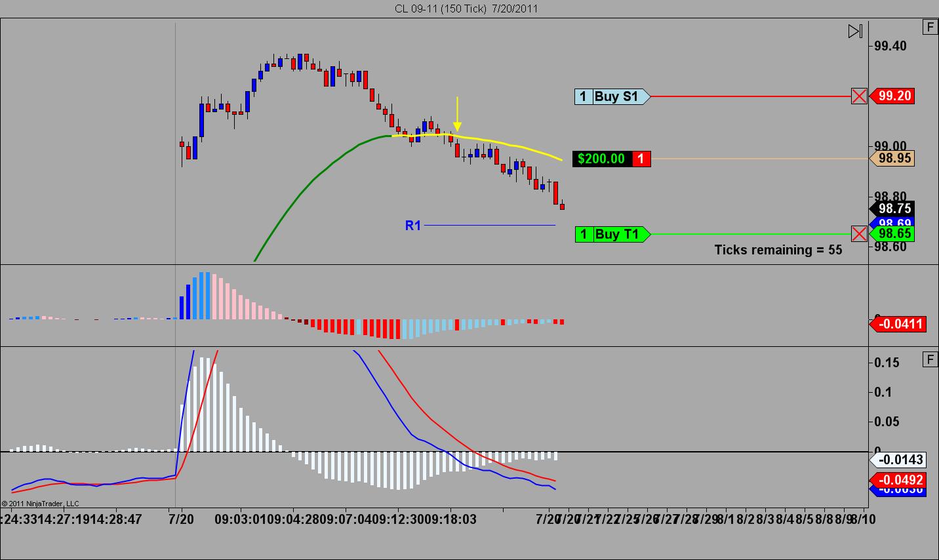Screen dimensions: 939x560
Task: Cancel the Buy S1 order using the red X
Action: (x=859, y=96)
